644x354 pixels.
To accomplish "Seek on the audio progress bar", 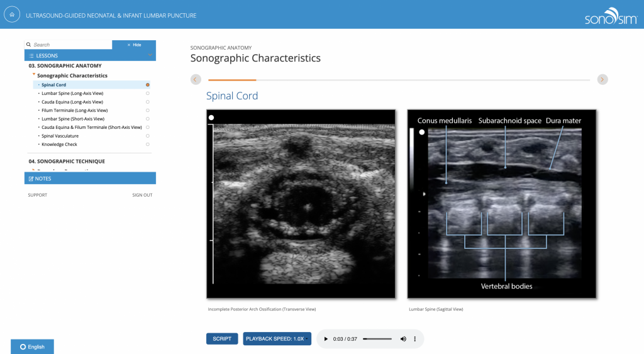I will point(377,339).
